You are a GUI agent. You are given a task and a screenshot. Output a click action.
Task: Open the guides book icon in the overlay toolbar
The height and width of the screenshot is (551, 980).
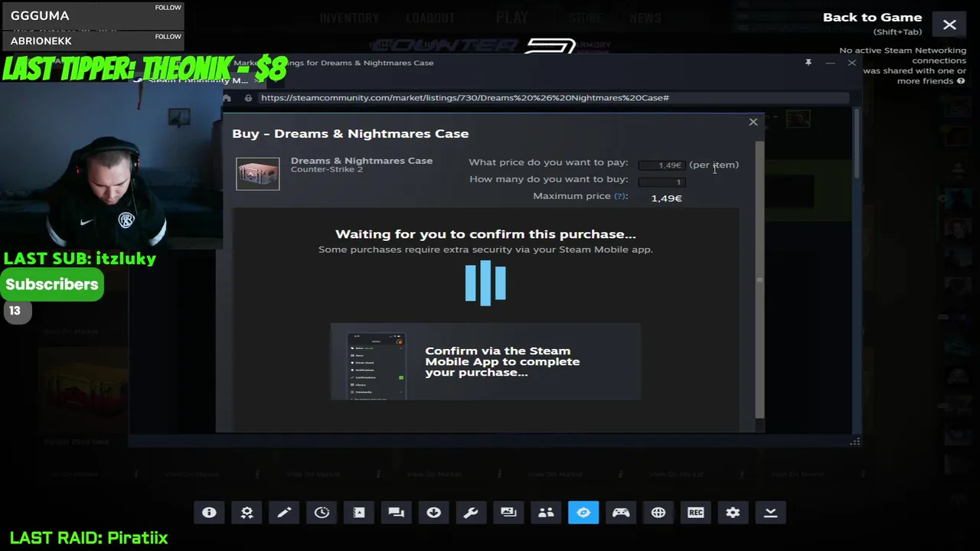(359, 513)
